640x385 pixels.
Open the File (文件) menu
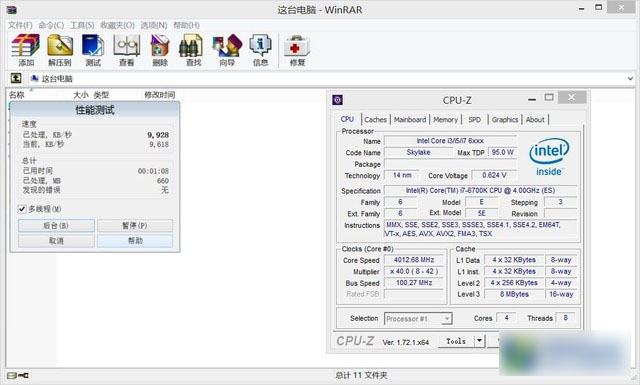click(x=20, y=25)
